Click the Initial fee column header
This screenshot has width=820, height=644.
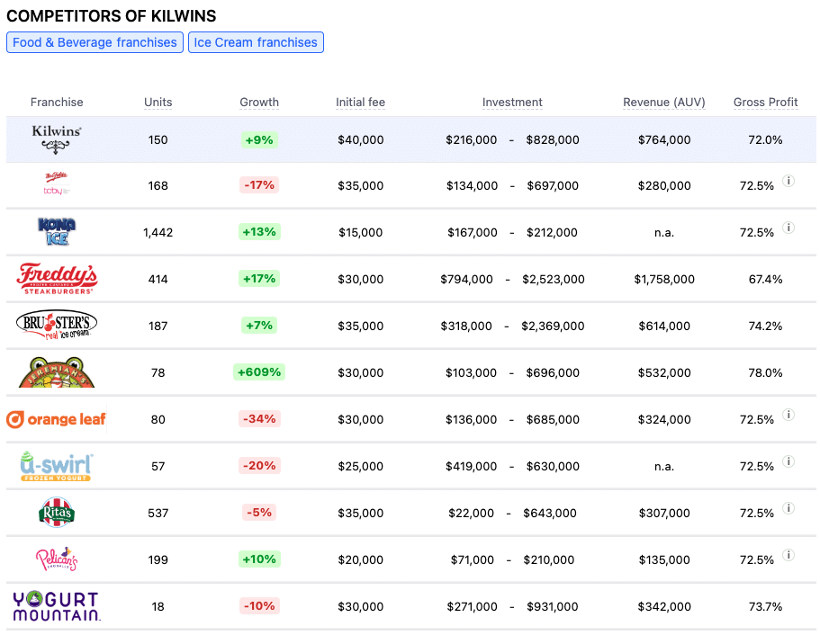pyautogui.click(x=360, y=102)
